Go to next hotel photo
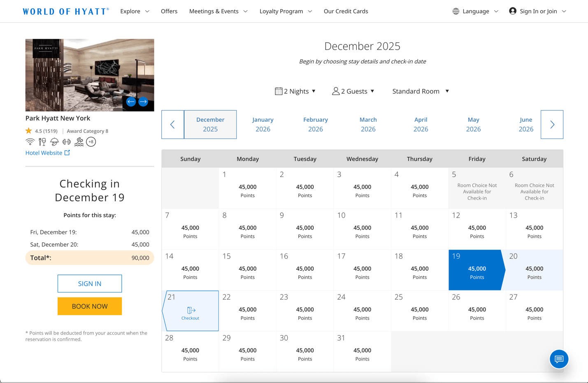The image size is (588, 383). point(143,102)
